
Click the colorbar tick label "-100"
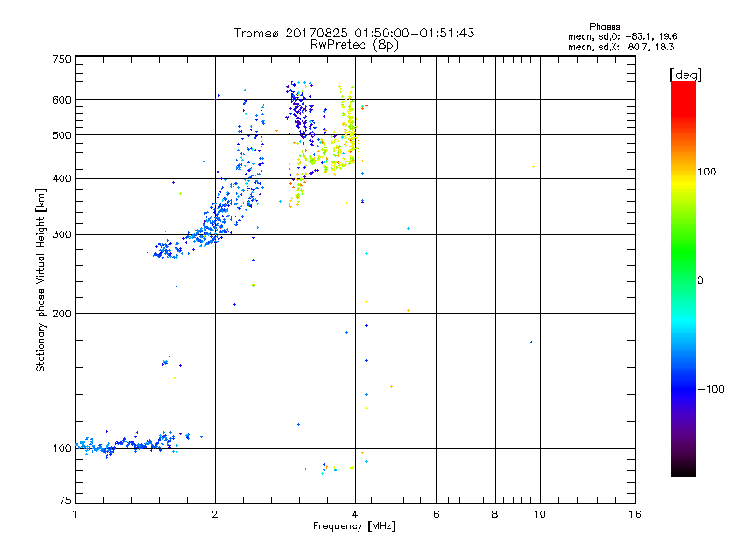pyautogui.click(x=711, y=389)
